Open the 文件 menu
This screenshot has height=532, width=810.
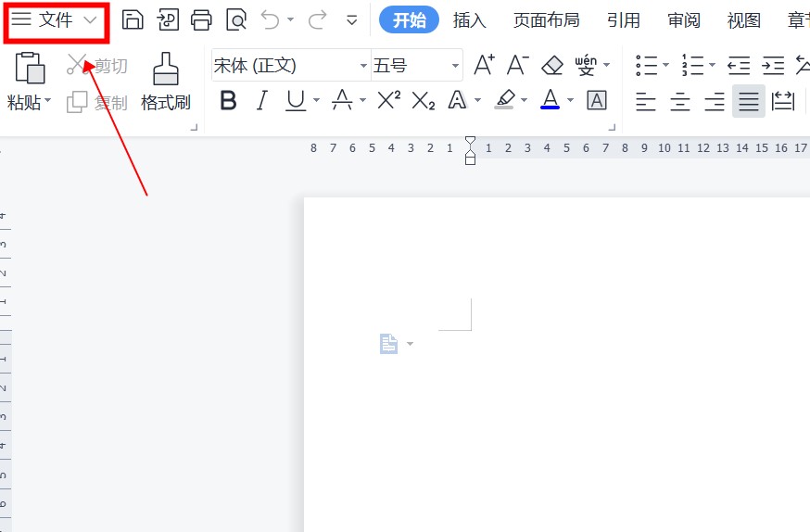[x=55, y=20]
